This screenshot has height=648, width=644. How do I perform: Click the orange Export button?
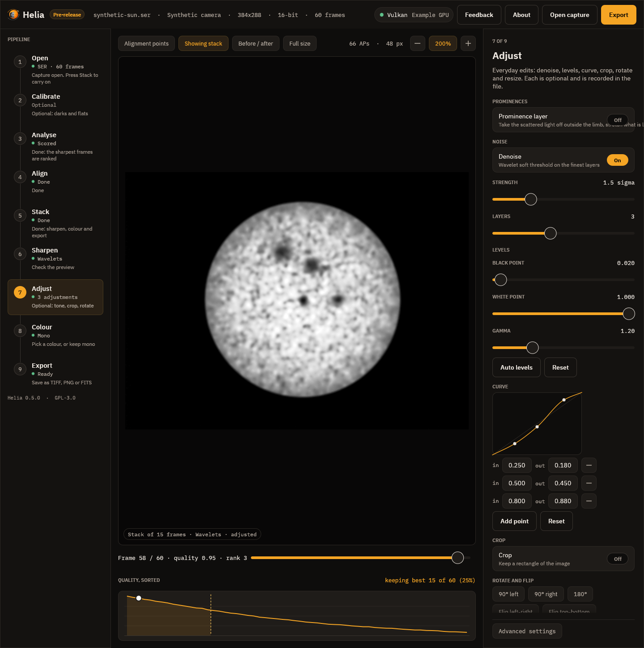pyautogui.click(x=619, y=15)
